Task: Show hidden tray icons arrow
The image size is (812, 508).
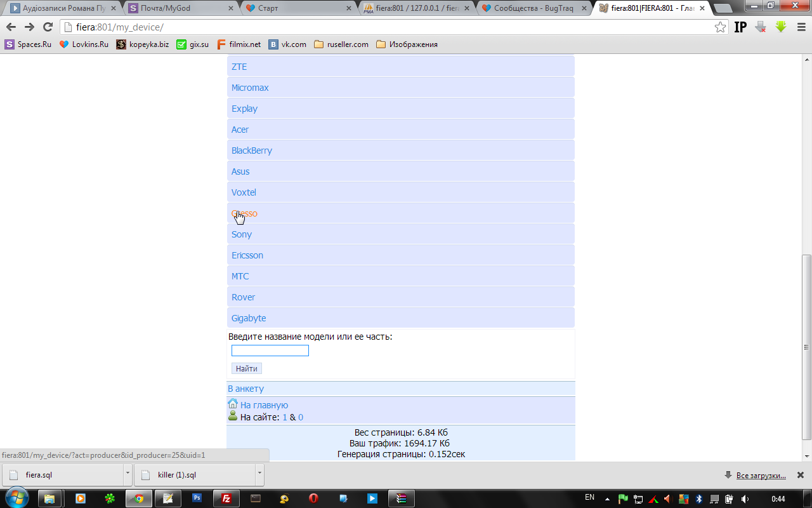Action: point(608,498)
